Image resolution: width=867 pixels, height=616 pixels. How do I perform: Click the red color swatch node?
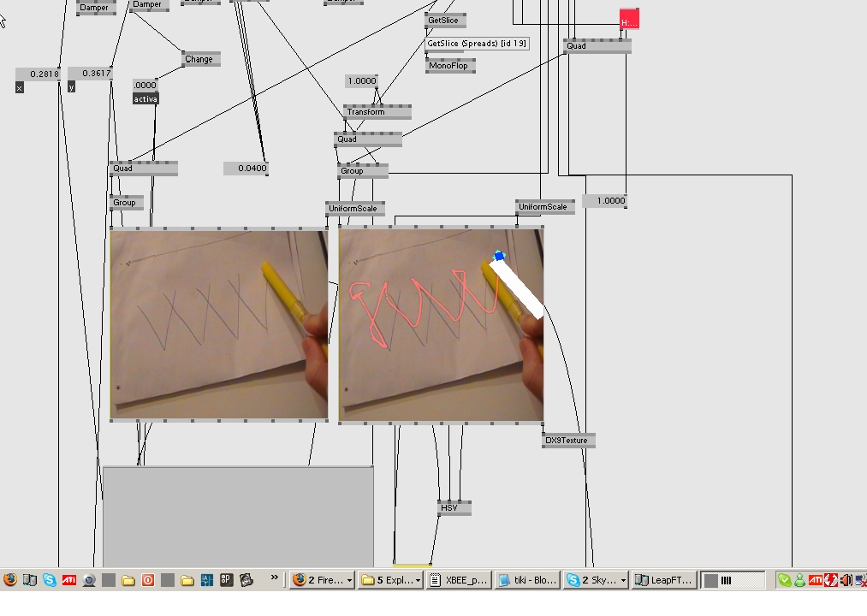click(629, 21)
